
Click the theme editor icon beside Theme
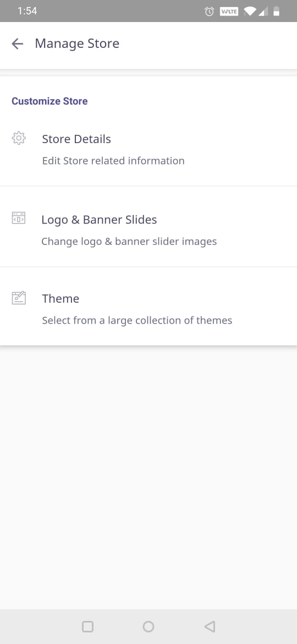19,298
